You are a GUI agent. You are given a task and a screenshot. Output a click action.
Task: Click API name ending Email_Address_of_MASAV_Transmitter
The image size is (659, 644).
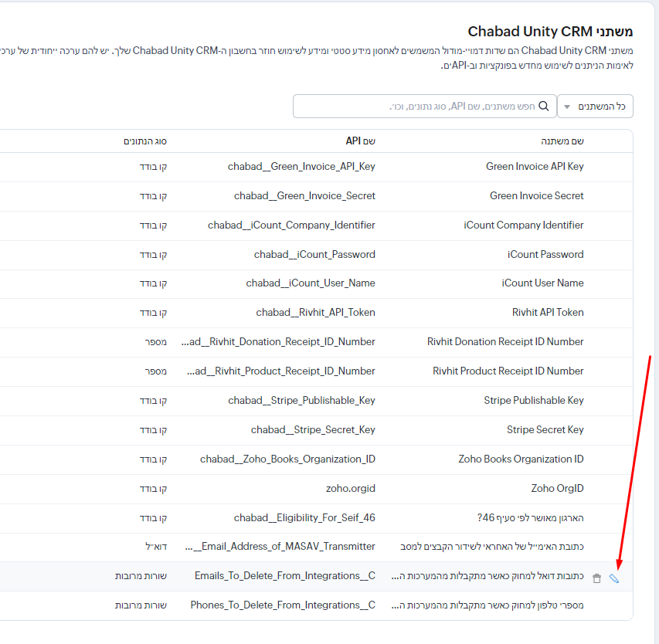click(x=280, y=547)
